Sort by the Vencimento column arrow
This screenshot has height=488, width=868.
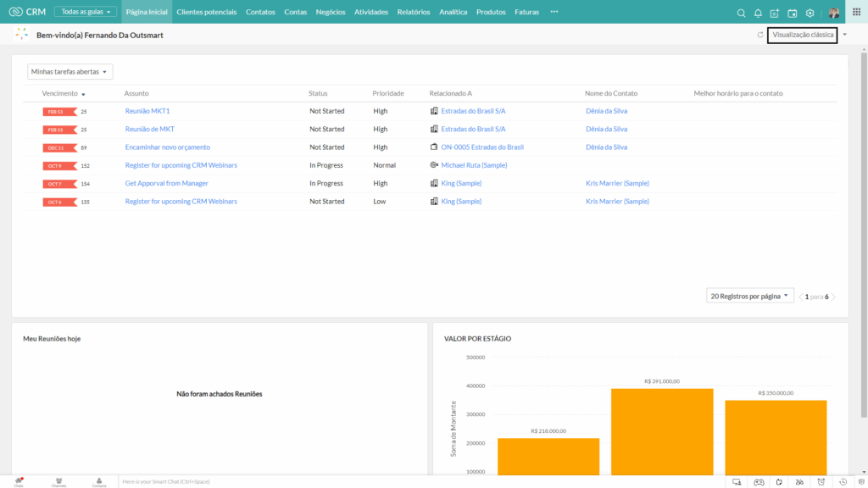point(84,94)
